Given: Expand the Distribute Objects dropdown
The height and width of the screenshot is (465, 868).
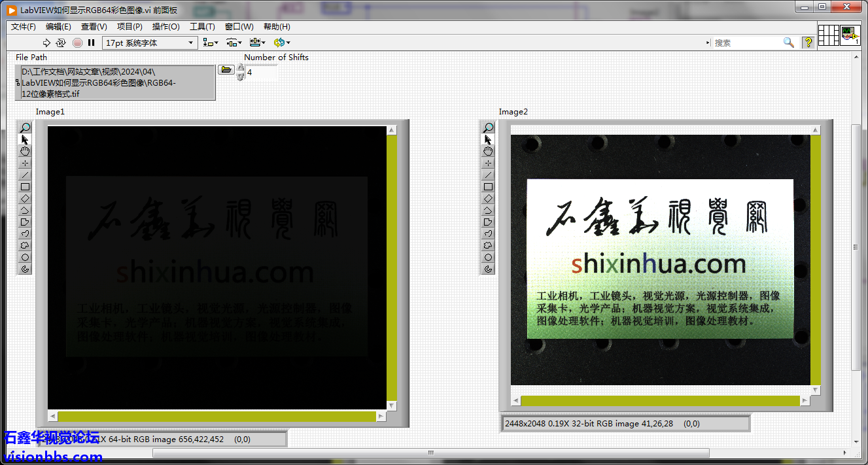Looking at the screenshot, I should 234,43.
